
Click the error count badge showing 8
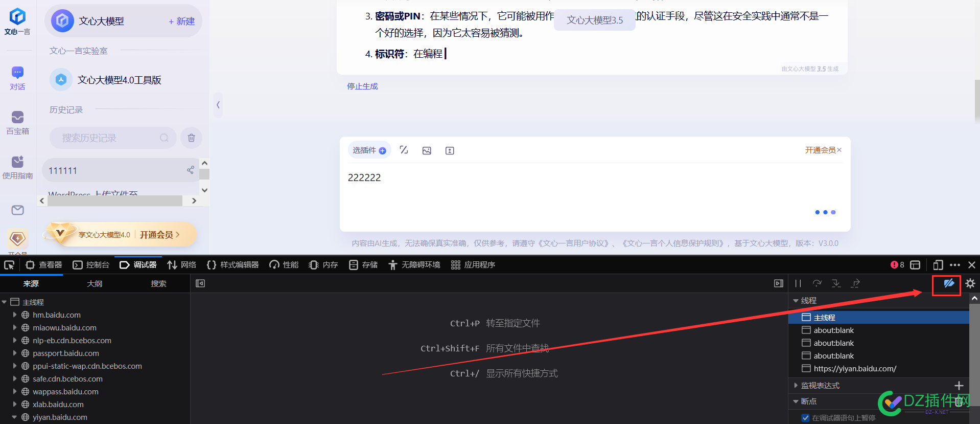[x=897, y=265]
